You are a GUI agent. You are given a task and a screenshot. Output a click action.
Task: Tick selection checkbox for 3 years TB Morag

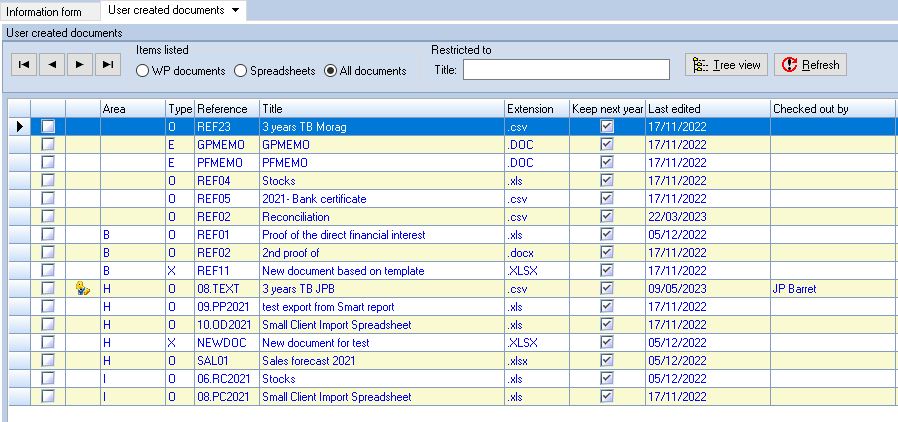click(x=48, y=127)
